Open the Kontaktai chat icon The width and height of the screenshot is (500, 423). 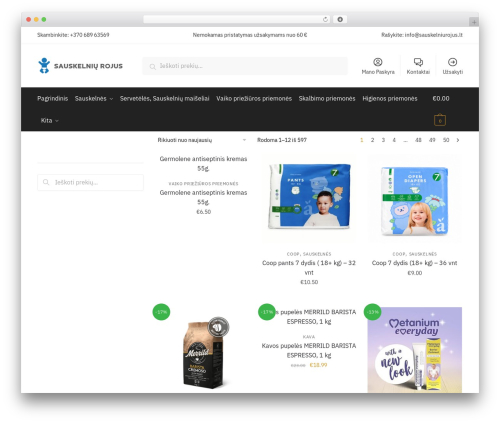418,62
